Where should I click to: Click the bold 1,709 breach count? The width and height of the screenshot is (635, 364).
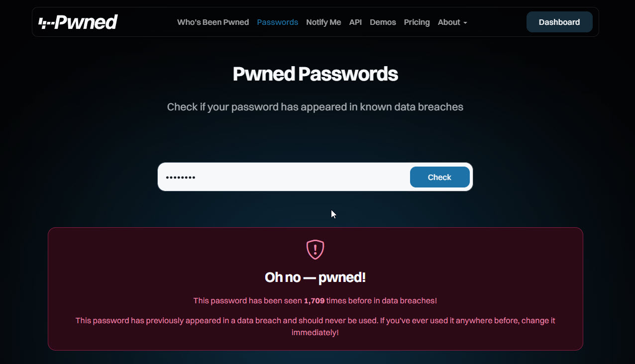tap(314, 301)
